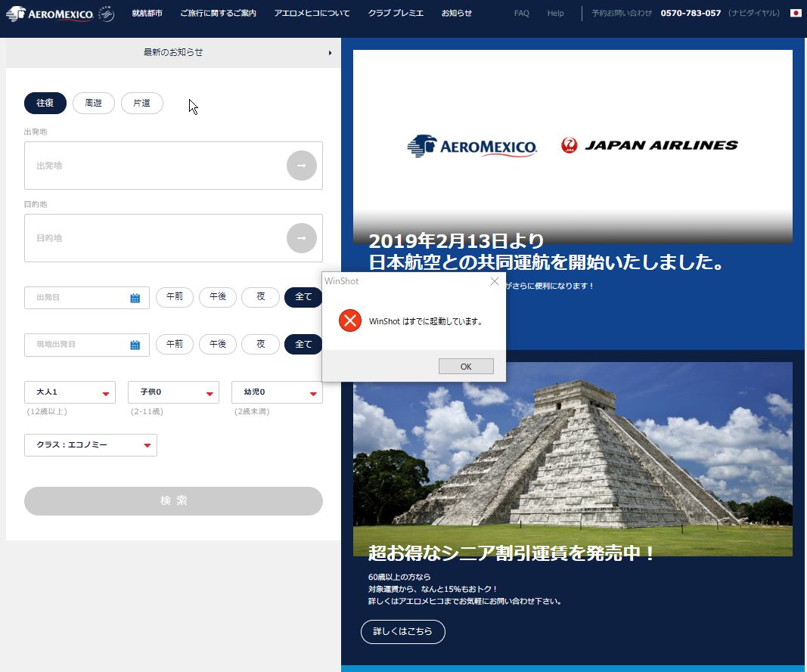The image size is (807, 672).
Task: Choose 夜 for departure date row
Action: coord(261,297)
